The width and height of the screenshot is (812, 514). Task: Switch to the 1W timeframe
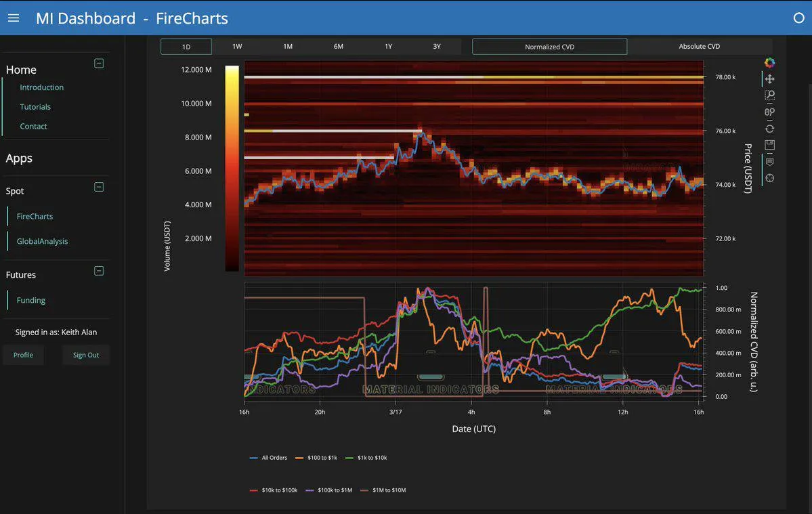(237, 47)
